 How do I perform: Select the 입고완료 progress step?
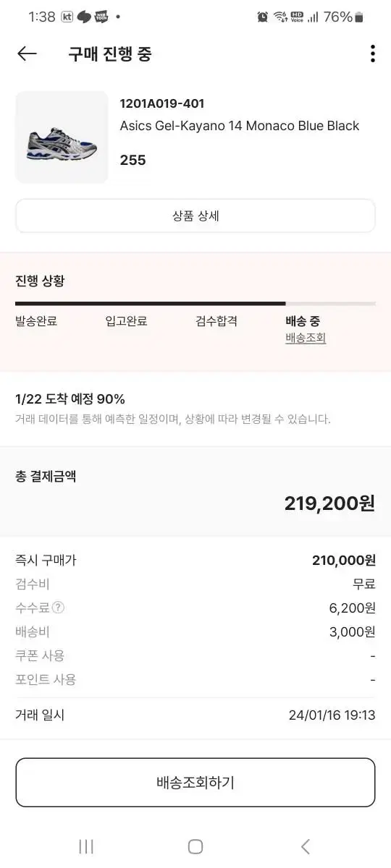126,321
